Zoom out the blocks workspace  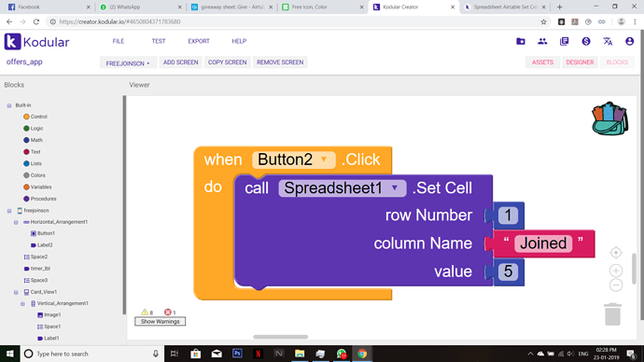tap(616, 285)
